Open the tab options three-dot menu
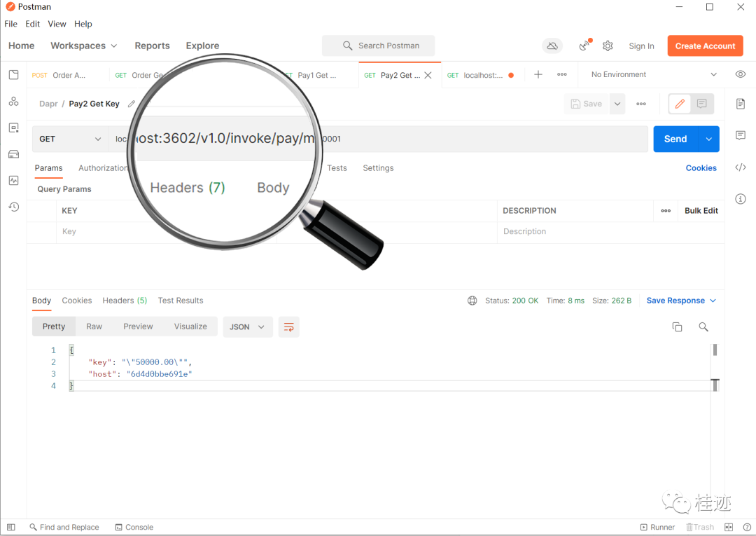Image resolution: width=756 pixels, height=536 pixels. click(x=561, y=74)
